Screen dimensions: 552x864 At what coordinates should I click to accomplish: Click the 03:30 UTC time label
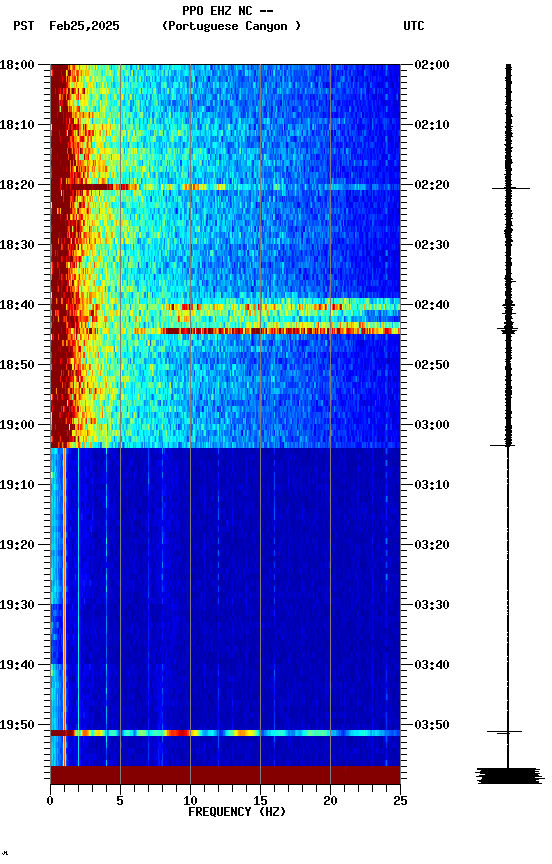pyautogui.click(x=432, y=606)
